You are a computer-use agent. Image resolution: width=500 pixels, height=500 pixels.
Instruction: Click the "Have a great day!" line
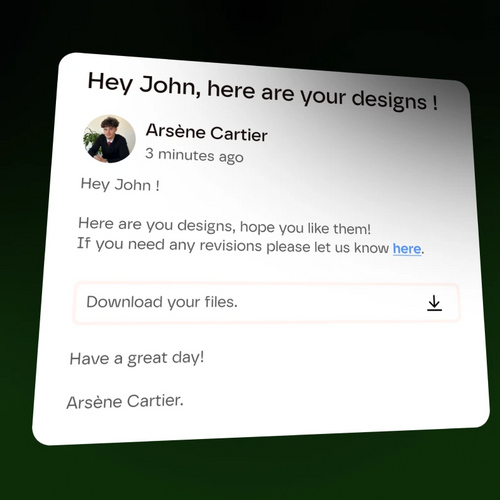pyautogui.click(x=137, y=358)
